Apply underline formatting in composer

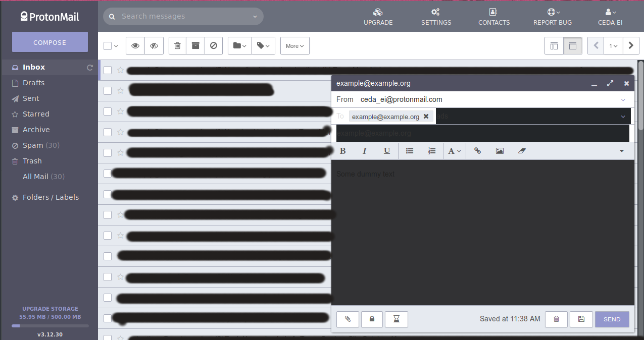pos(387,151)
